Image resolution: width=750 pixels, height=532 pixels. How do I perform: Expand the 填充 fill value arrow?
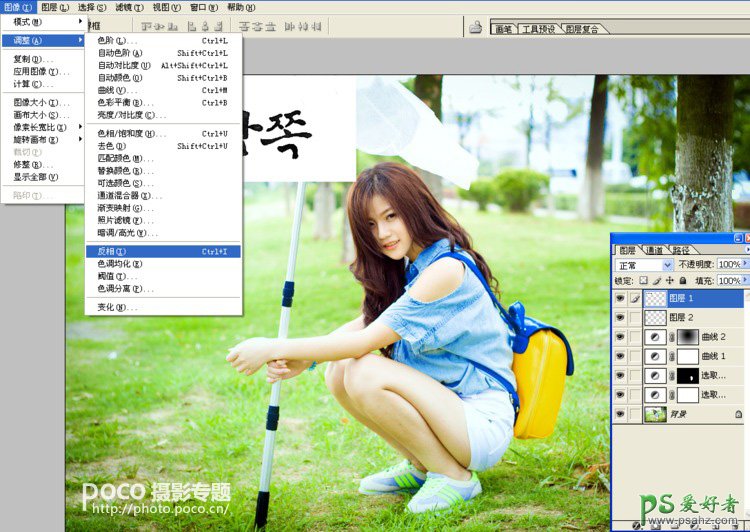tap(745, 281)
